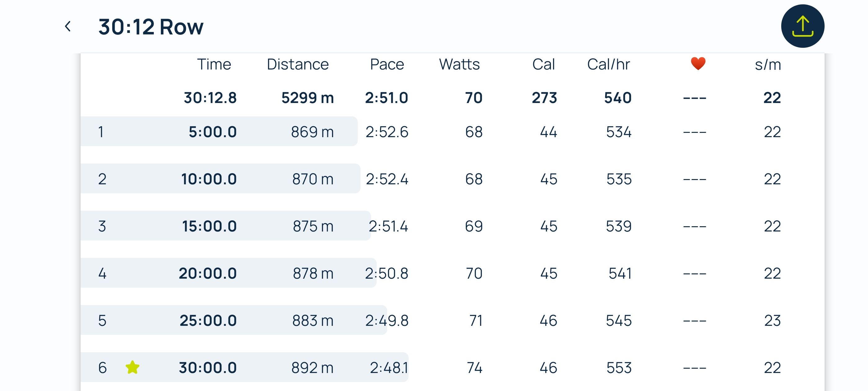Tap total distance 5299 m

point(307,98)
